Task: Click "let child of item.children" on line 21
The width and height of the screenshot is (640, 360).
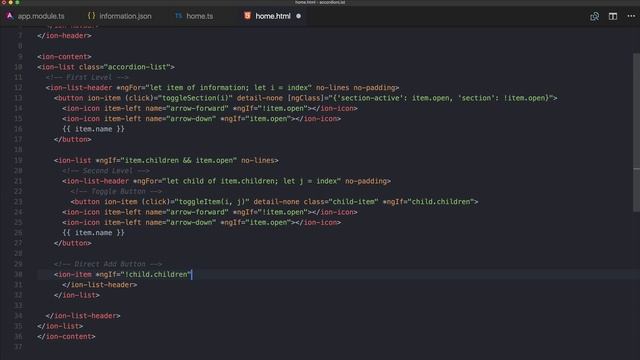Action: (x=220, y=181)
